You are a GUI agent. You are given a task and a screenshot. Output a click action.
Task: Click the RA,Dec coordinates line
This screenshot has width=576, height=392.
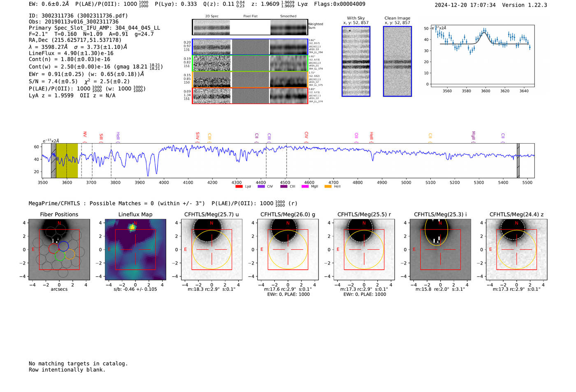pos(75,40)
